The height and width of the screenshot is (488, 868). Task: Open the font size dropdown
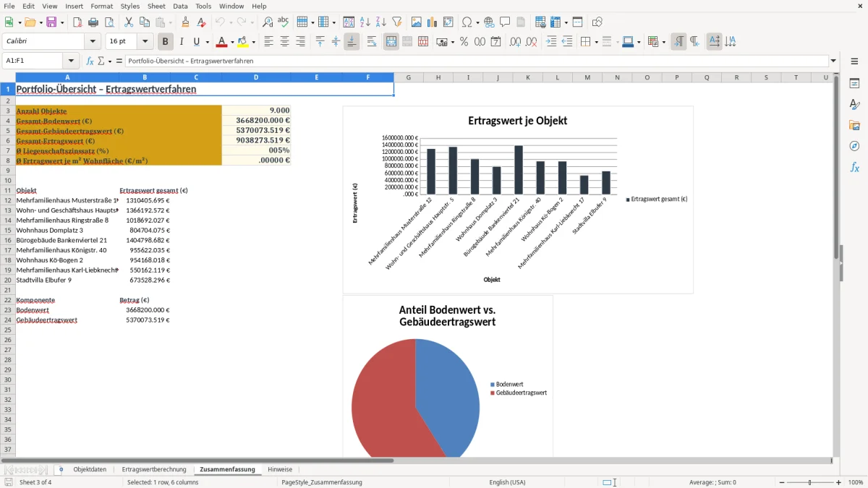[145, 42]
